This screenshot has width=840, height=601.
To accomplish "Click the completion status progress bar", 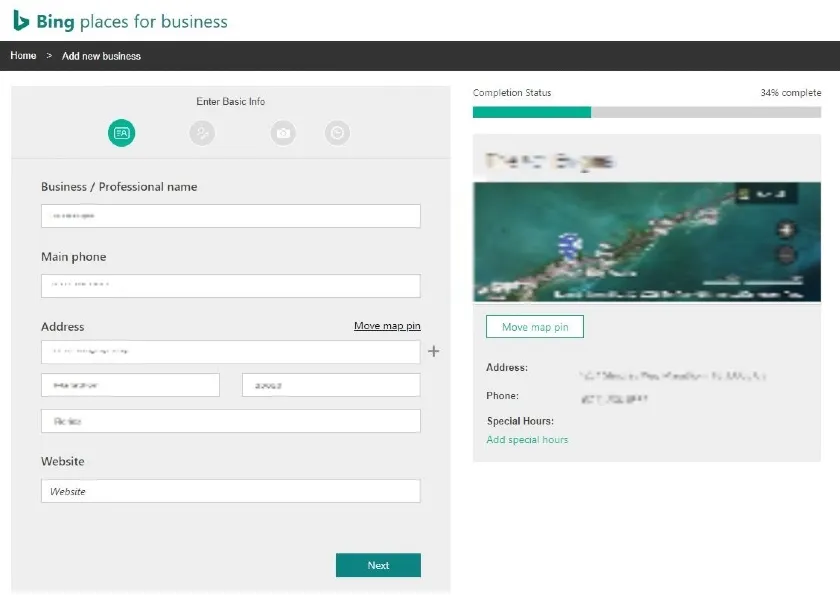I will point(646,112).
